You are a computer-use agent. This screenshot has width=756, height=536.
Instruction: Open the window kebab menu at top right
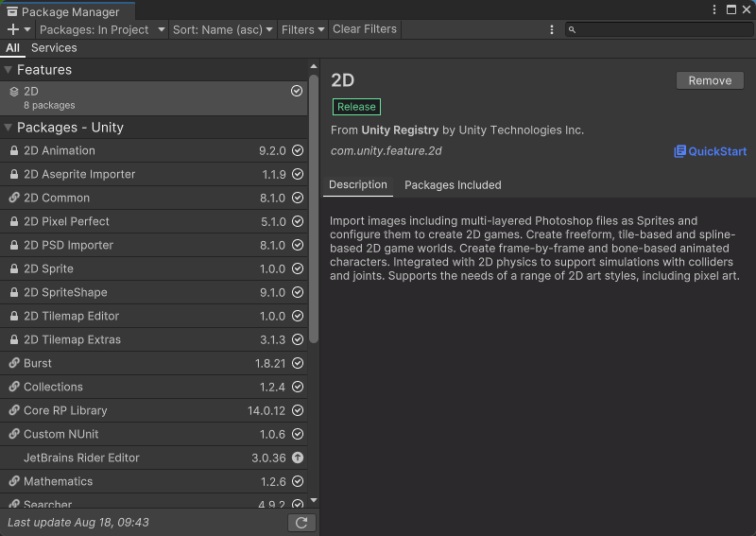[714, 9]
